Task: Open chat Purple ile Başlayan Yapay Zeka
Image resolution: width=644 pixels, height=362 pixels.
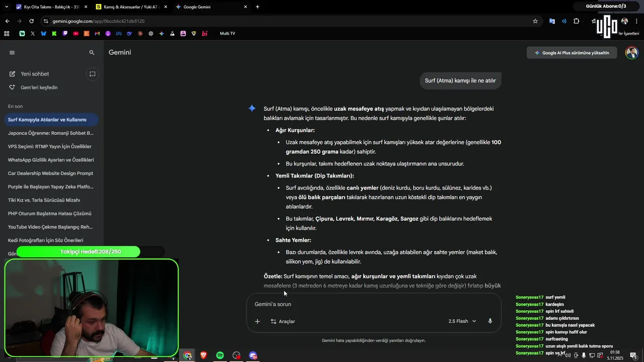Action: 51,187
